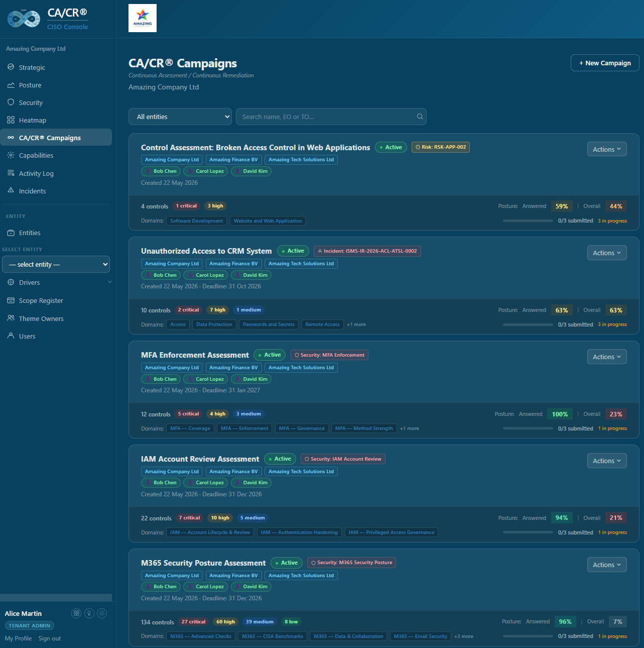
Task: Open Actions menu for IAM Account Review Assessment
Action: coord(607,461)
